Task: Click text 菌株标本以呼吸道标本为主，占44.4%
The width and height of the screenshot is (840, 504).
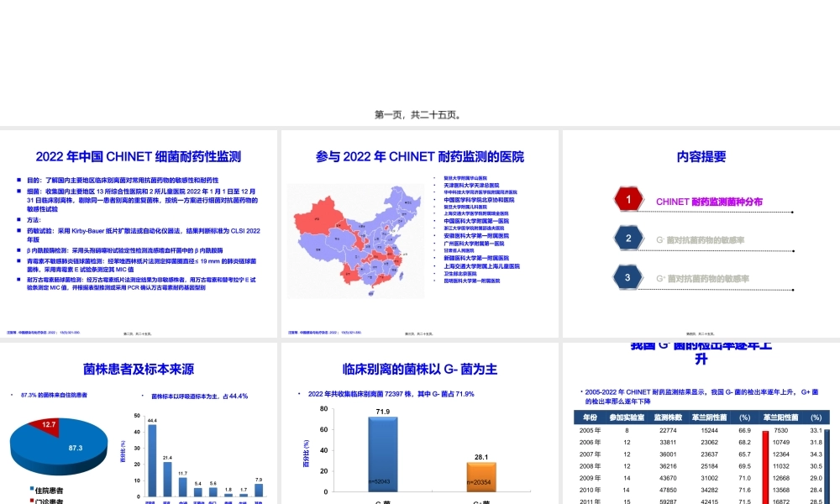Action: tap(199, 396)
